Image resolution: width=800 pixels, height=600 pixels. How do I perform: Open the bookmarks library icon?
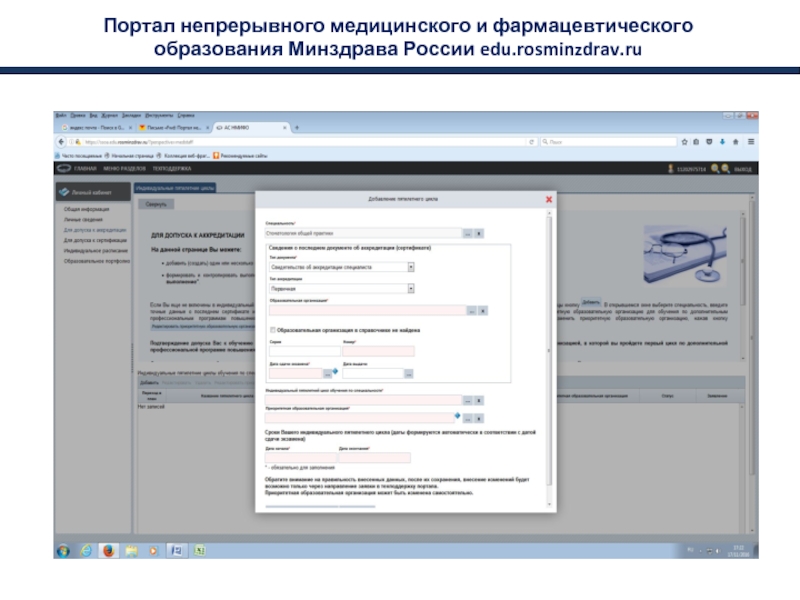[x=696, y=142]
